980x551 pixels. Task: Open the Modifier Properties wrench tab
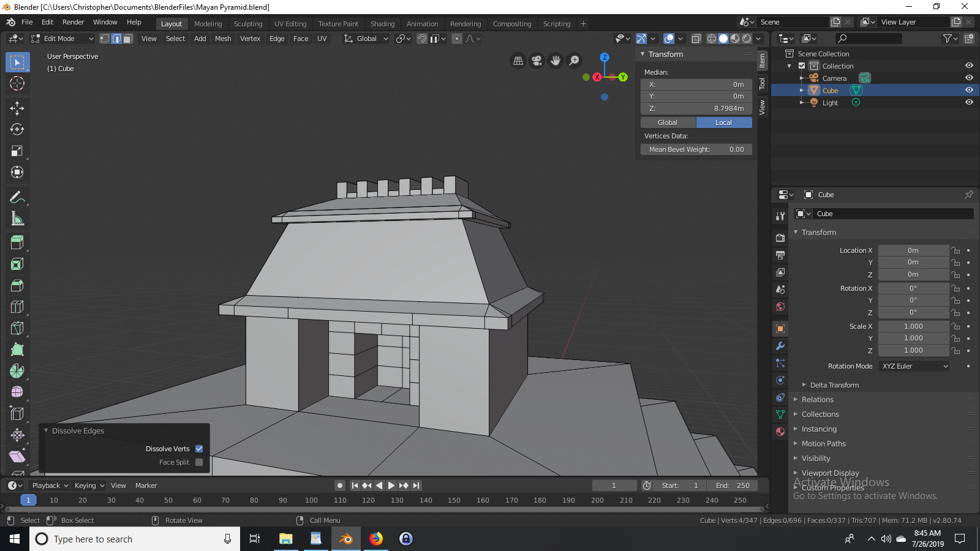780,346
